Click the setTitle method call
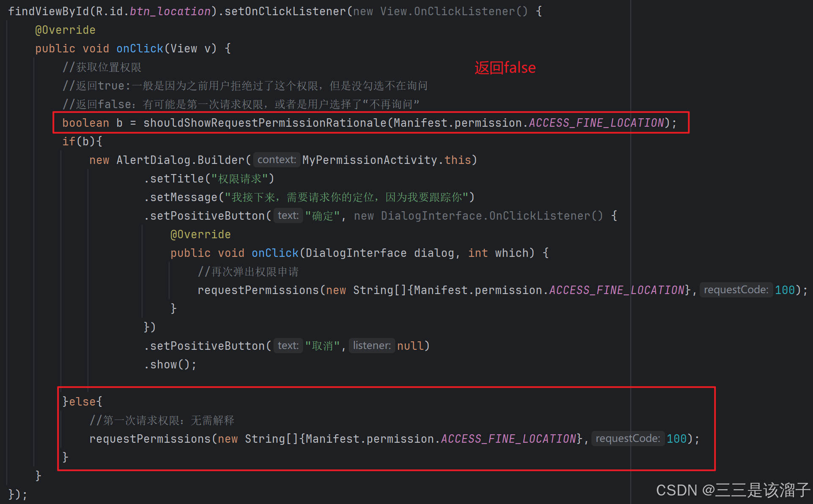Screen dimensions: 813x504 (x=177, y=179)
